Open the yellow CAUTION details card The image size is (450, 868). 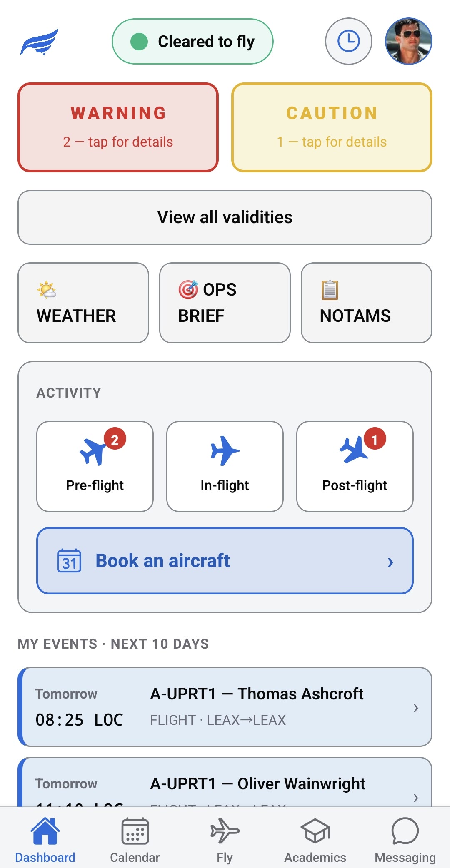(332, 127)
